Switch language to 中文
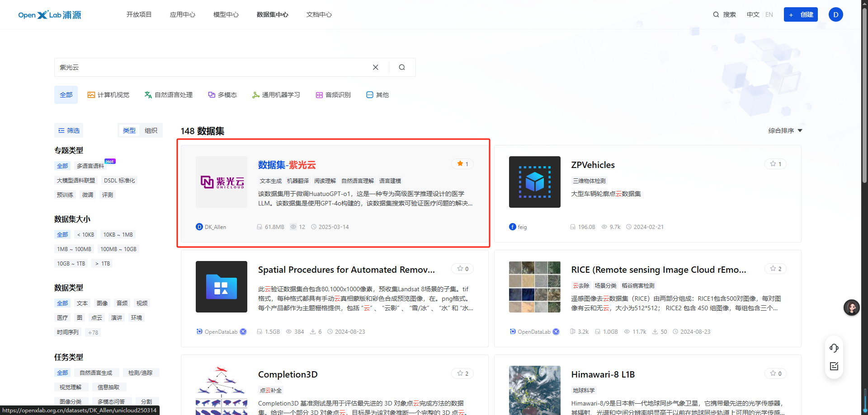This screenshot has width=868, height=415. tap(753, 14)
